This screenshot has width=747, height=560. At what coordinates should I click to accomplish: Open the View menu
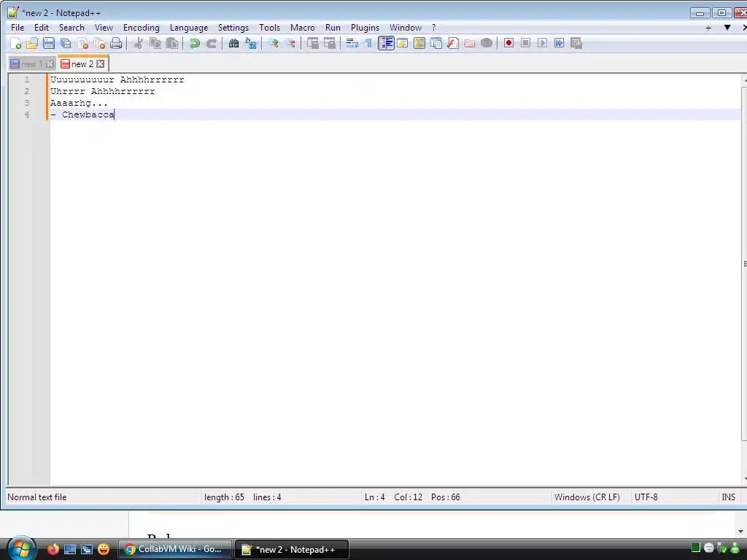(x=104, y=28)
